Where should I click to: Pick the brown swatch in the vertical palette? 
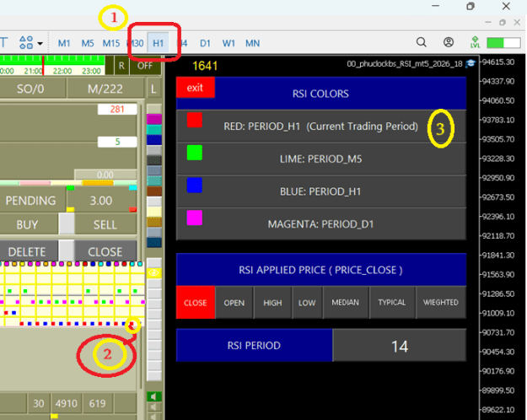[x=154, y=191]
